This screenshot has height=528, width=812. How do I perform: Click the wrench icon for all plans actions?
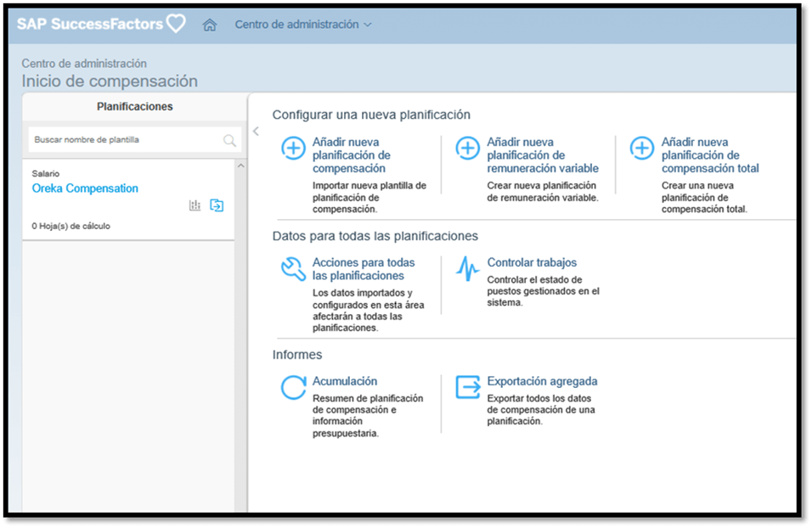coord(293,269)
